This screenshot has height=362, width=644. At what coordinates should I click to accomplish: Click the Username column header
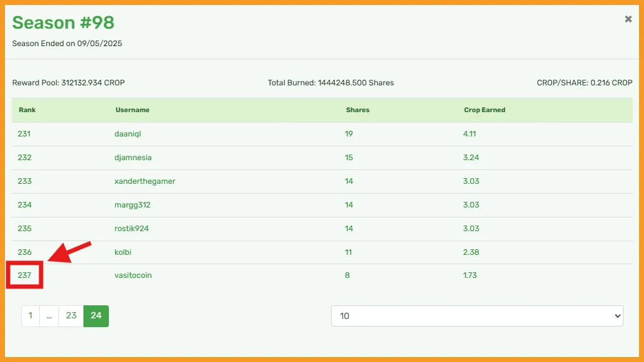(x=133, y=110)
